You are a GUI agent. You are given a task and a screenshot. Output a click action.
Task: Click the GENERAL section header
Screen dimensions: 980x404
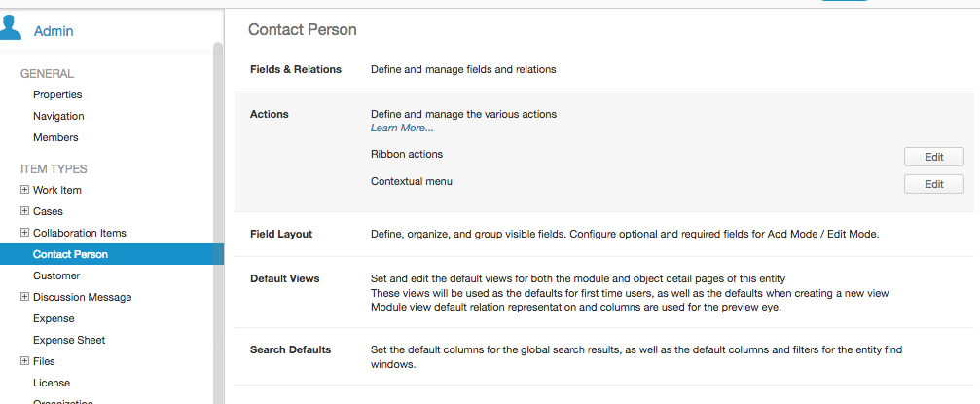tap(47, 74)
